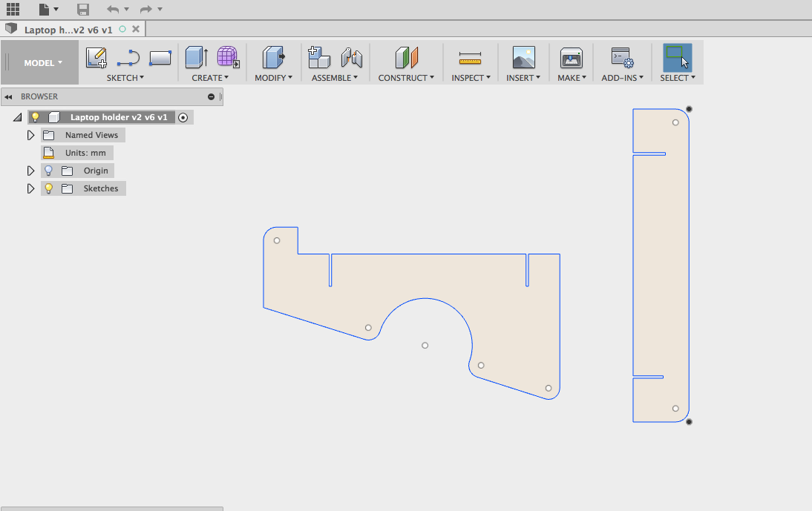Open the Undo history dropdown arrow
Viewport: 812px width, 511px height.
pos(126,9)
